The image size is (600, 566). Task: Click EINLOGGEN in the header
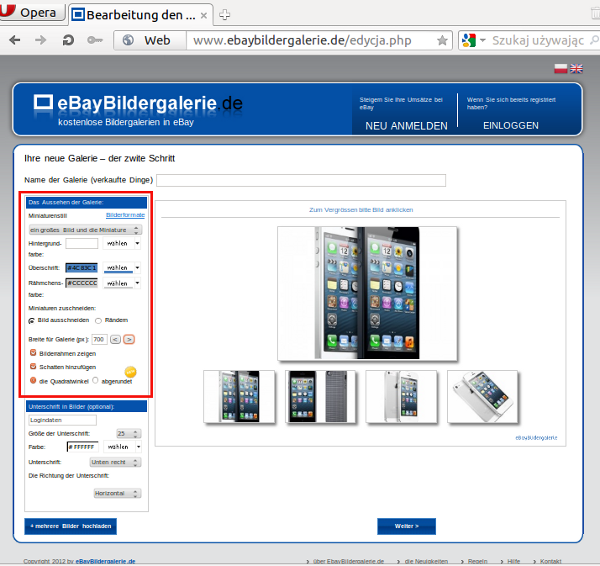(511, 126)
